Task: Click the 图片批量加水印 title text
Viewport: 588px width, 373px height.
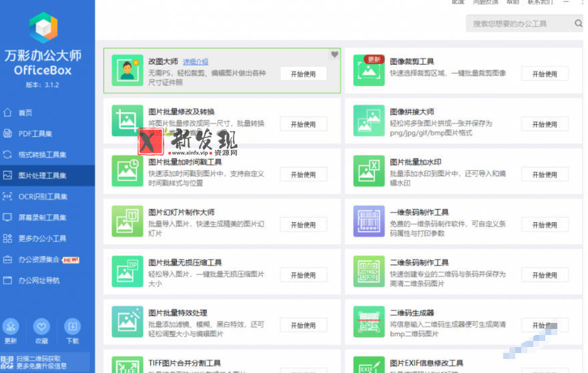Action: pos(416,162)
